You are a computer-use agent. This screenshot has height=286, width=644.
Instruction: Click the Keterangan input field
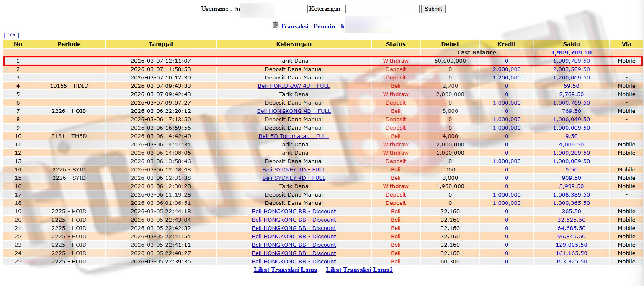click(382, 9)
